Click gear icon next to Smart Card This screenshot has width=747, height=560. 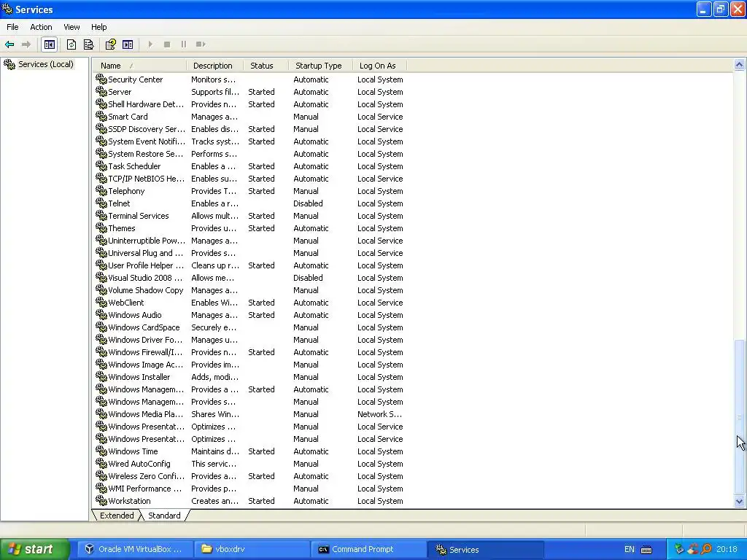point(101,116)
